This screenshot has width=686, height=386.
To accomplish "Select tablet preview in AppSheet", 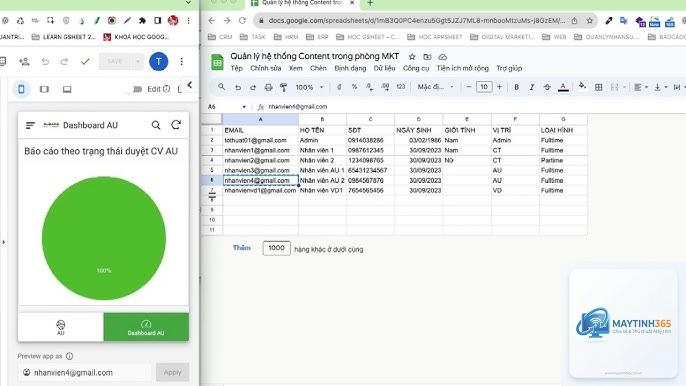I will point(44,89).
